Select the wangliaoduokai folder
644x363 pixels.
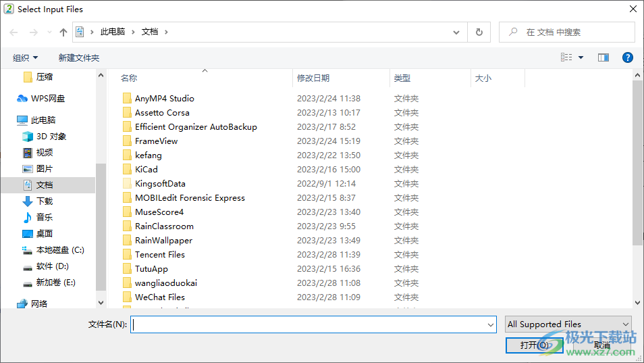click(x=166, y=283)
